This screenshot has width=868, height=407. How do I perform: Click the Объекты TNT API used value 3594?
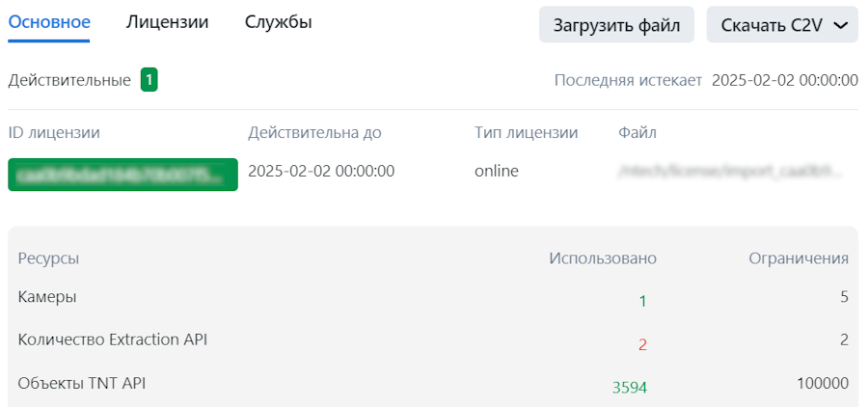point(629,388)
